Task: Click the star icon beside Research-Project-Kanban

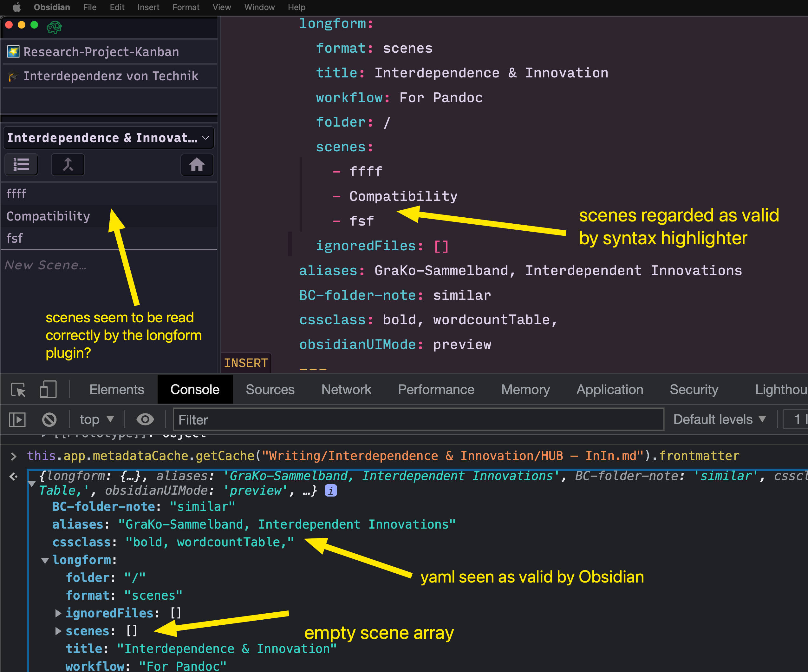Action: click(13, 52)
